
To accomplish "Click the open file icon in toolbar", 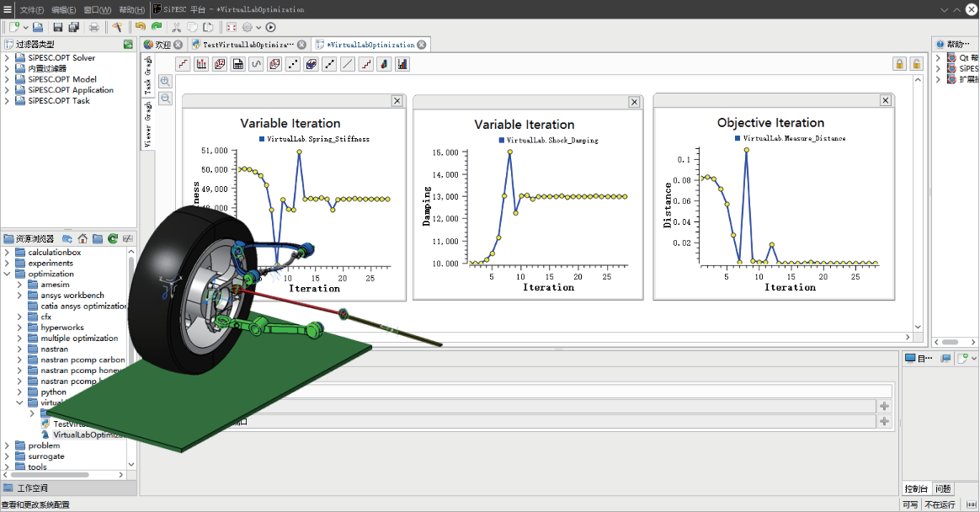I will pyautogui.click(x=38, y=27).
